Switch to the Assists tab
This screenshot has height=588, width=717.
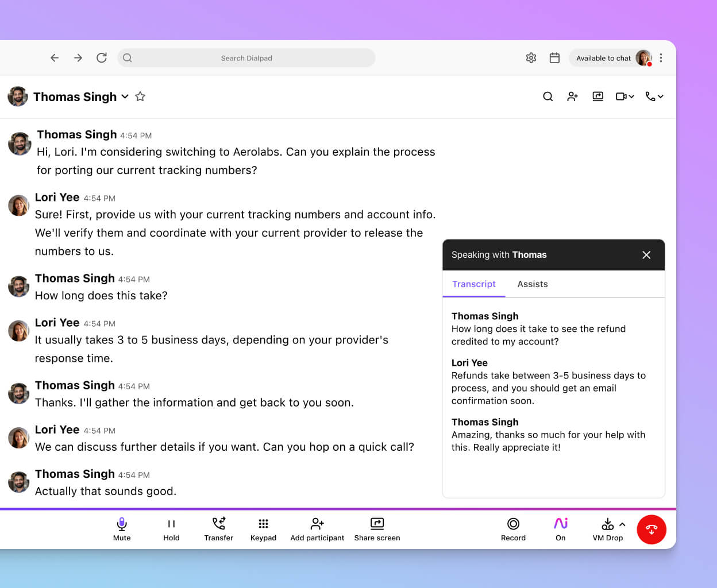[x=532, y=284]
